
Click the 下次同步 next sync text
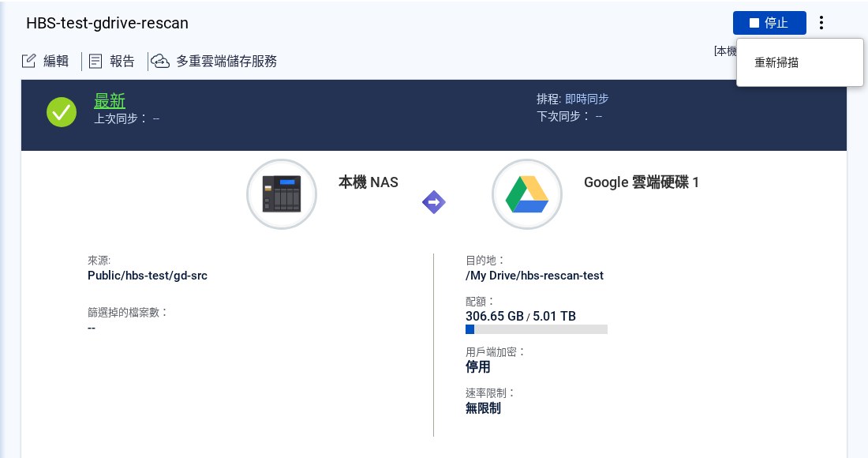coord(569,116)
